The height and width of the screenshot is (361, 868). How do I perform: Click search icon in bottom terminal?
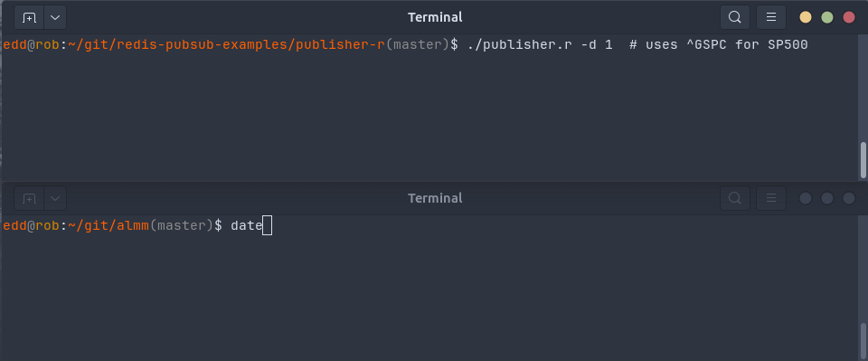click(734, 198)
